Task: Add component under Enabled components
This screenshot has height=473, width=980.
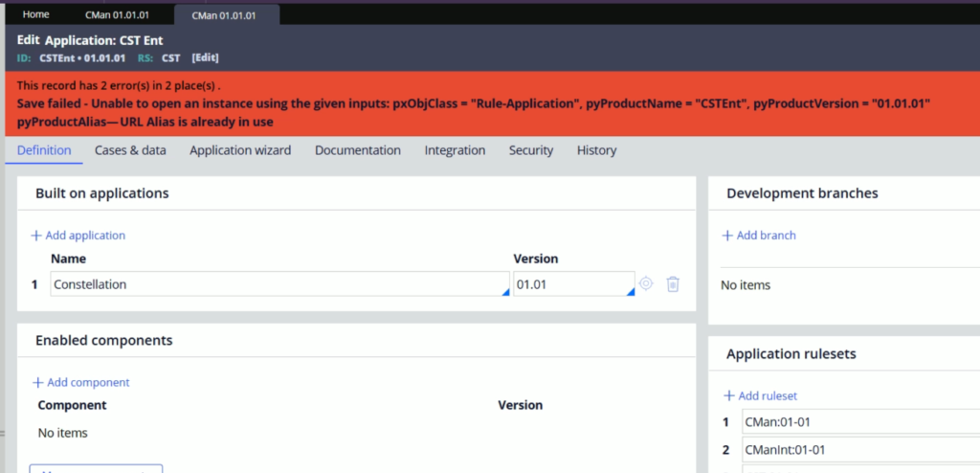Action: point(81,382)
